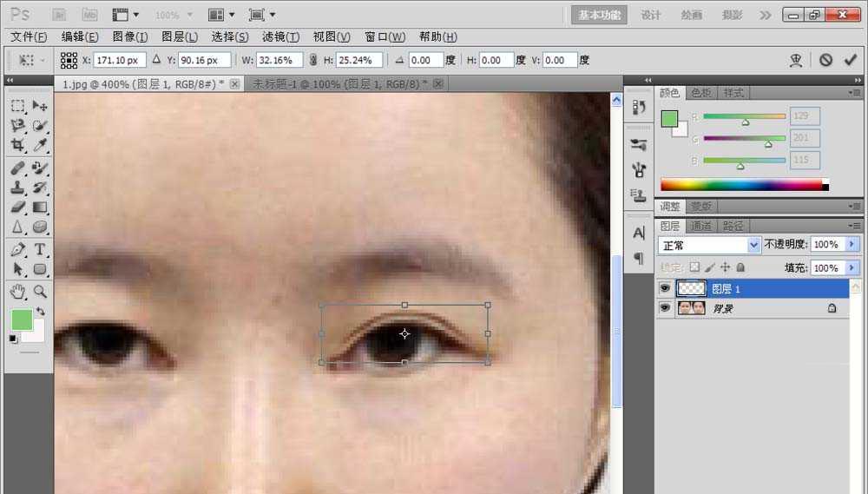Commit the transform with the checkmark

coord(851,60)
